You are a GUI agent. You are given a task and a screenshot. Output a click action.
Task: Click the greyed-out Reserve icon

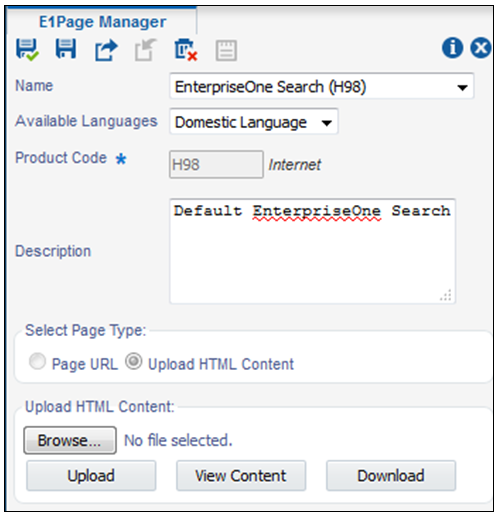tap(146, 50)
